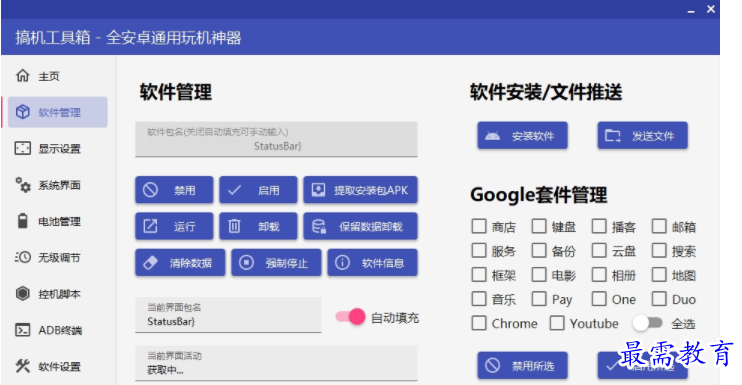Close the 搞机工具箱 window
The height and width of the screenshot is (385, 742).
pos(711,9)
